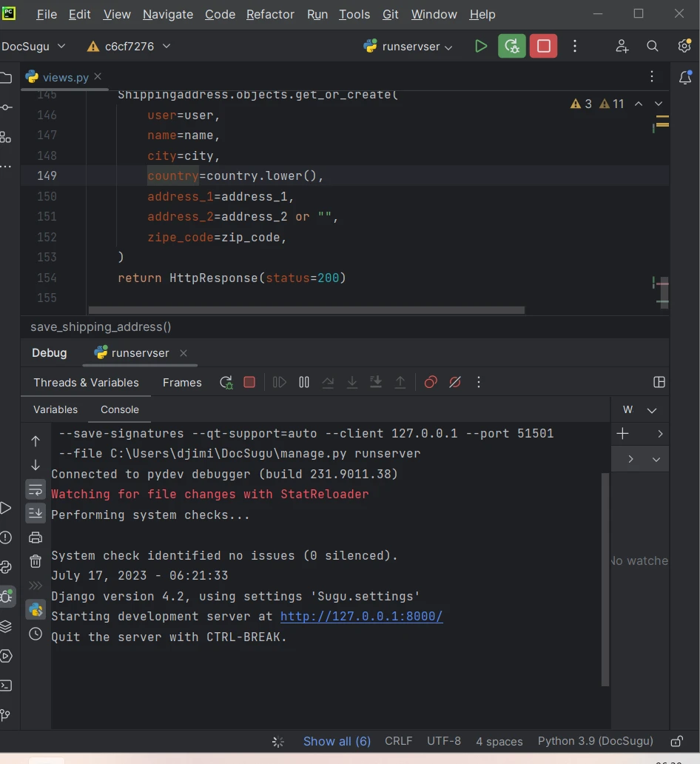Viewport: 700px width, 764px height.
Task: Open the Search Everywhere magnifier icon
Action: [652, 46]
